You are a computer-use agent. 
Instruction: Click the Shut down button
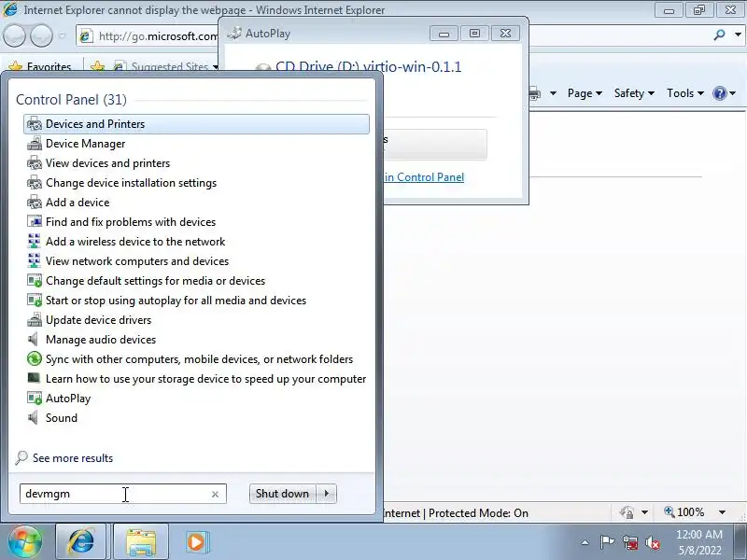(x=283, y=494)
